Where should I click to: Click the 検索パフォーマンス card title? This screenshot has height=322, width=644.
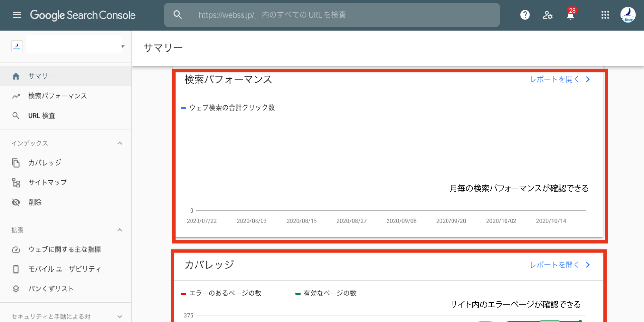point(228,79)
